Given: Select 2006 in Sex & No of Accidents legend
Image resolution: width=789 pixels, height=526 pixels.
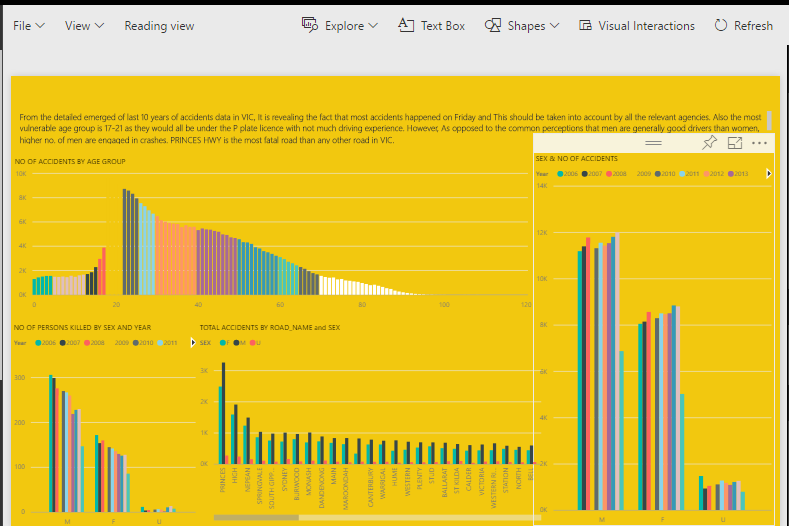Looking at the screenshot, I should (x=568, y=174).
